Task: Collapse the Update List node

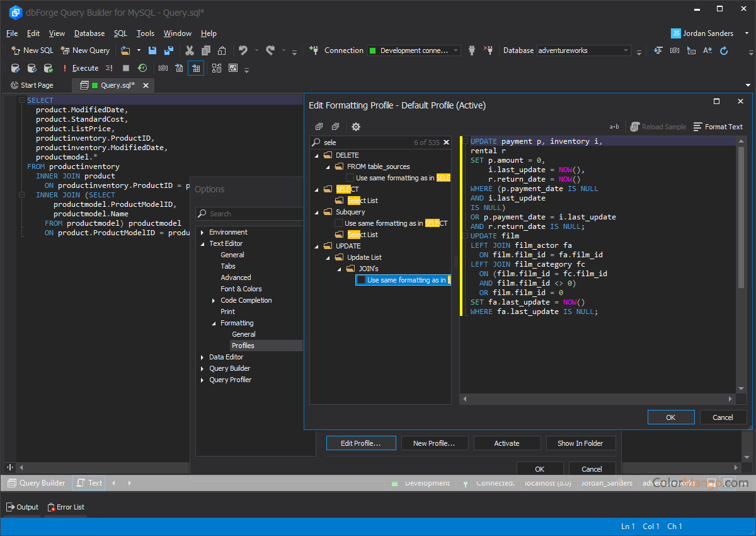Action: tap(328, 257)
